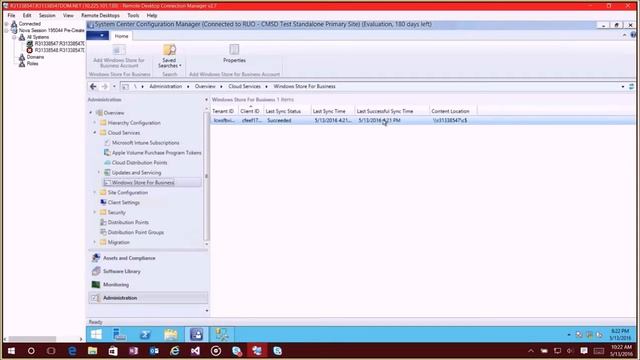Expand the Migration node
640x360 pixels.
(95, 242)
